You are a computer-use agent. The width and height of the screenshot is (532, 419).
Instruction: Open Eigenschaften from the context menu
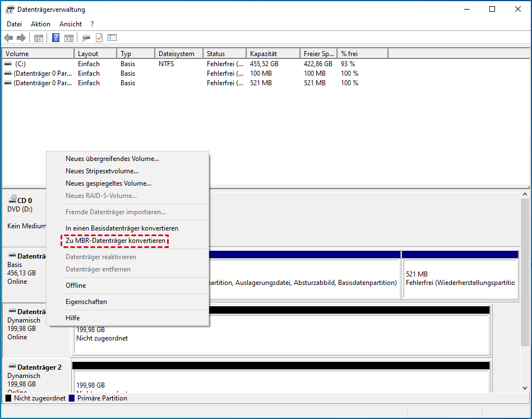coord(86,302)
